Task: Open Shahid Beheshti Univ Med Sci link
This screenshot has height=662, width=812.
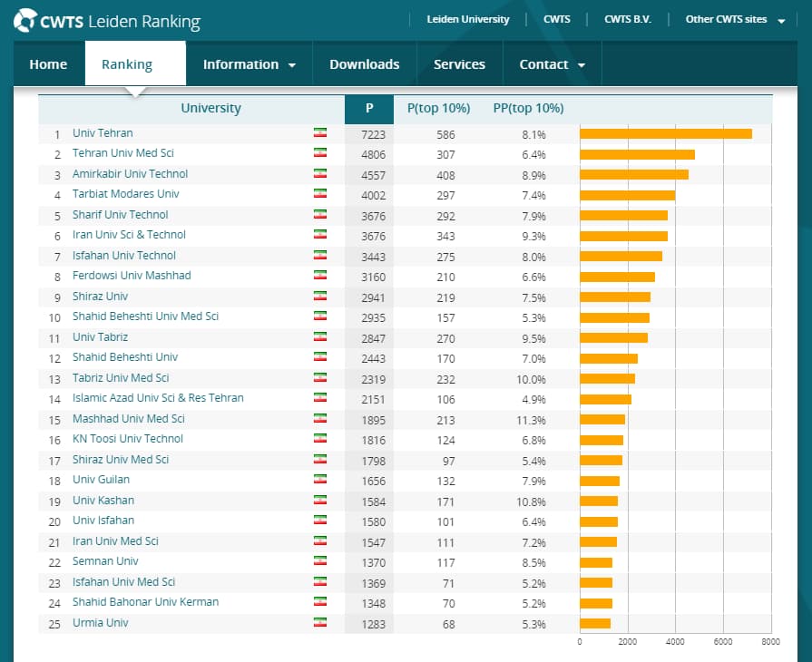Action: (145, 316)
